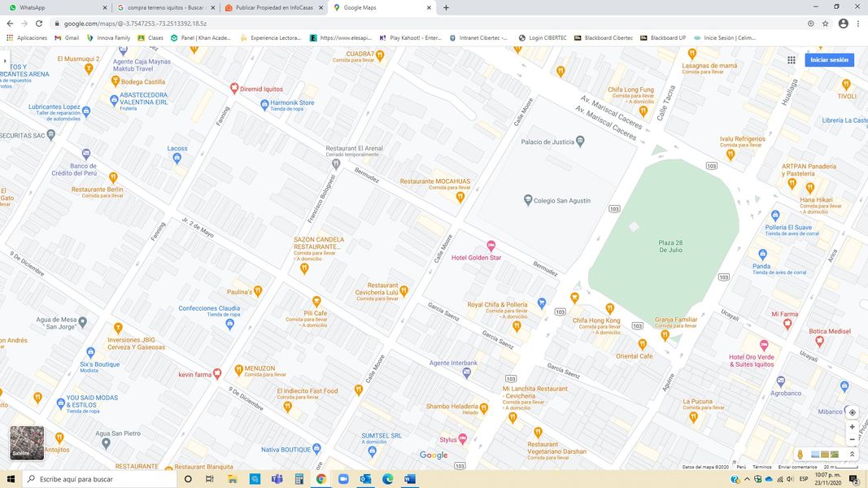This screenshot has height=488, width=868.
Task: Open the Aplicaciones bookmarks shortcut
Action: tap(27, 37)
